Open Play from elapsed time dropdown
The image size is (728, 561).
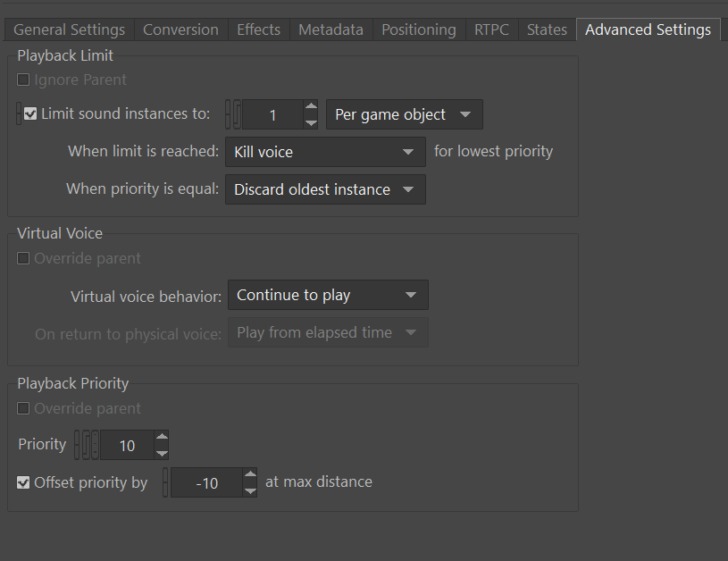328,332
